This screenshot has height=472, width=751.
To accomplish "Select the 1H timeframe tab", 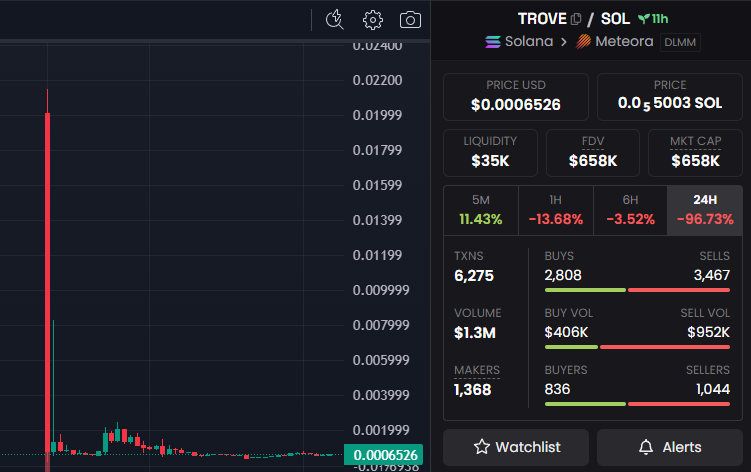I will [556, 210].
